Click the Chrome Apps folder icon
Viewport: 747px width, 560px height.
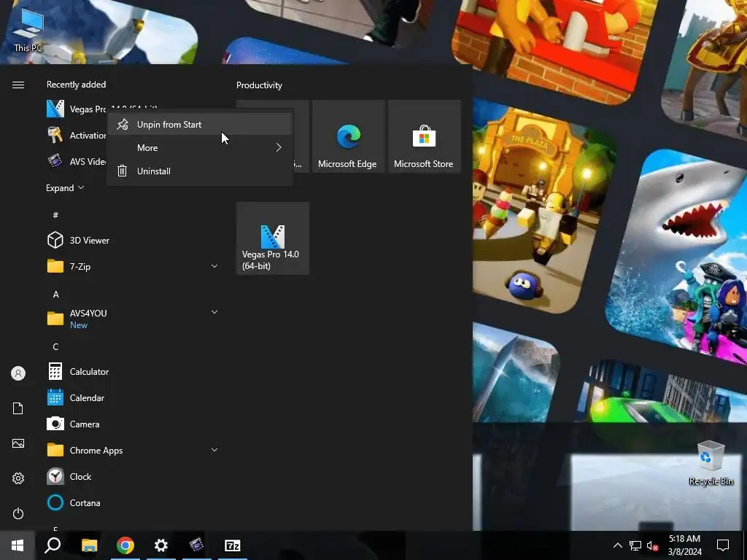coord(55,450)
